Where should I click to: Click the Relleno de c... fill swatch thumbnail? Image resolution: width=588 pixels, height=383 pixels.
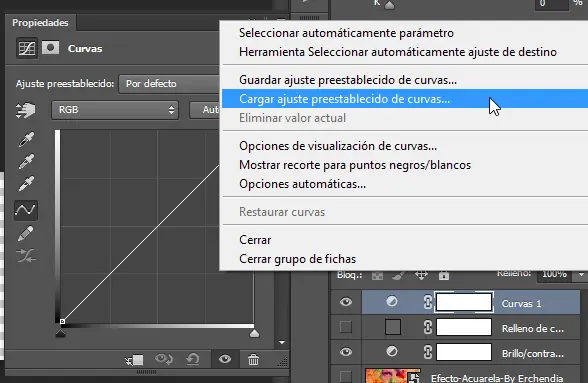tap(393, 327)
